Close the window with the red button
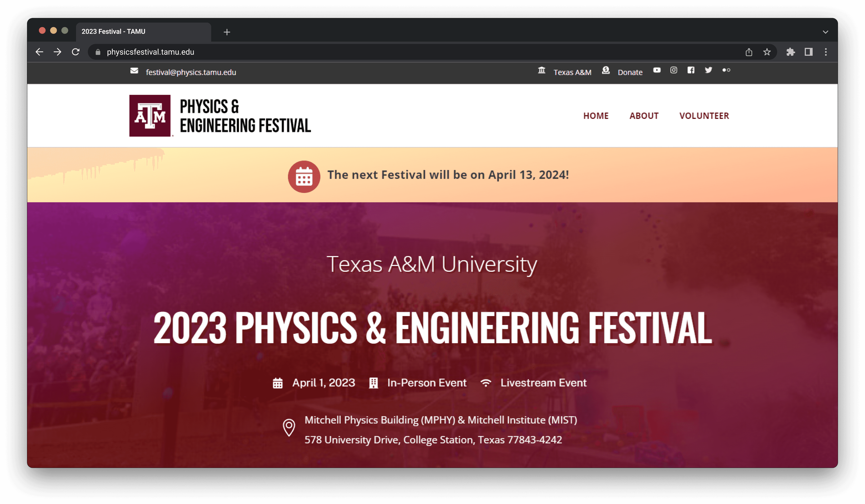This screenshot has width=865, height=504. (42, 31)
